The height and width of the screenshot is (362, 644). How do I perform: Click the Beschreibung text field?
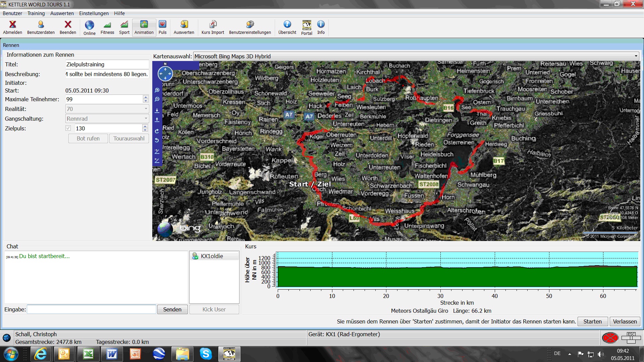point(107,74)
